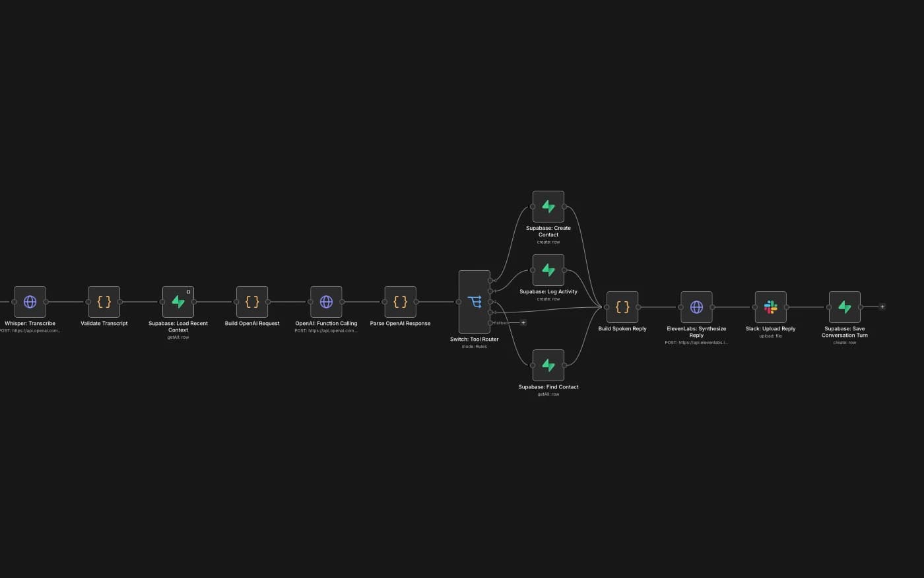
Task: Click the "Validate Transcript" label text
Action: (104, 324)
